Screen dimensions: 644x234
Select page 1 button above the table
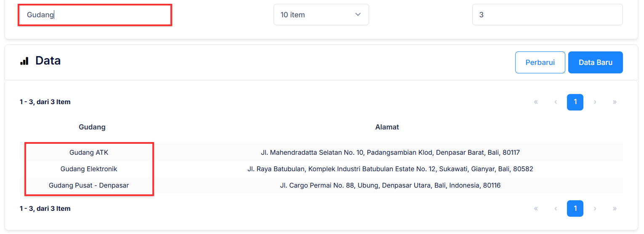pos(575,102)
